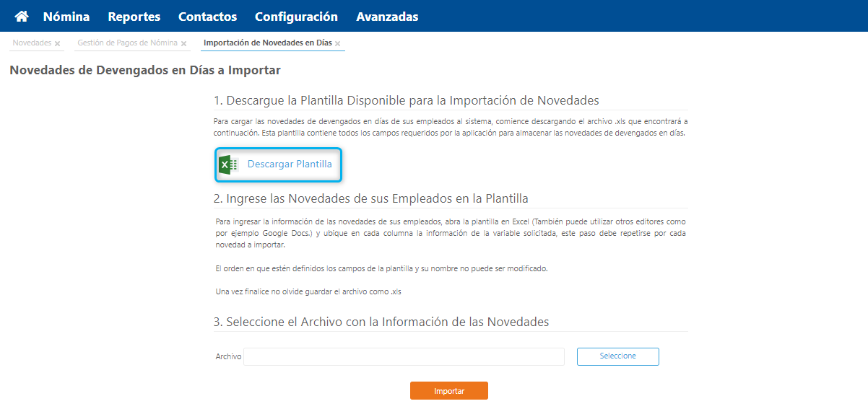
Task: Click the Archivo field label
Action: click(228, 357)
